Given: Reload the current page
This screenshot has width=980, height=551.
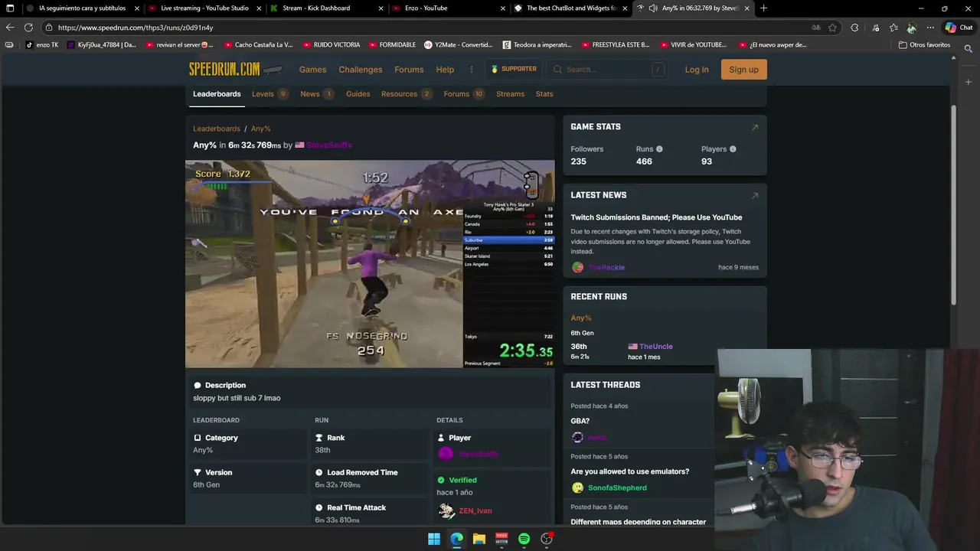Looking at the screenshot, I should coord(28,28).
